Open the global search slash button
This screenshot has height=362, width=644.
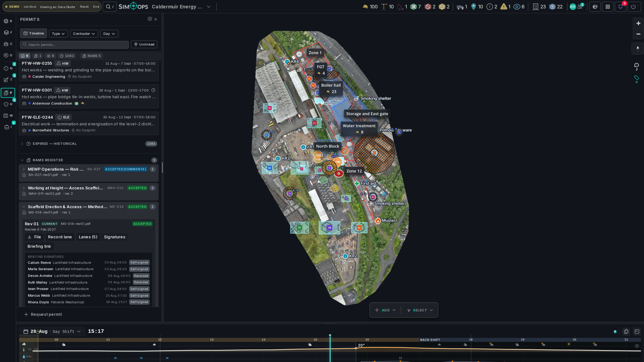click(x=110, y=7)
